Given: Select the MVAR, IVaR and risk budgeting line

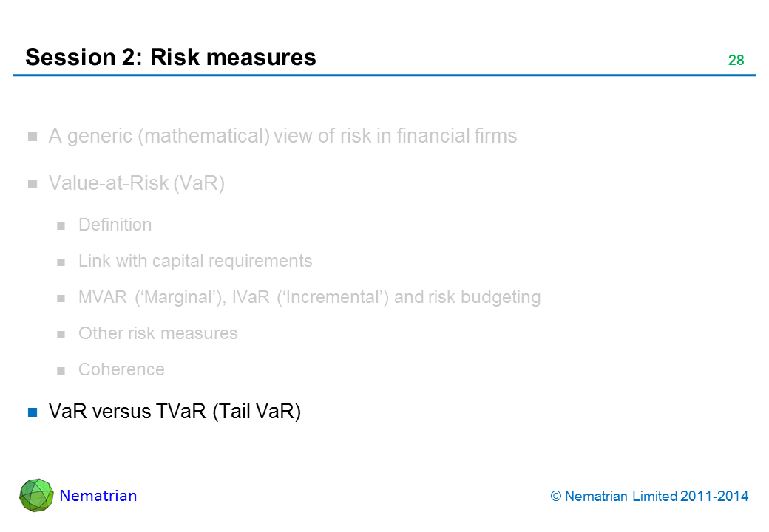Looking at the screenshot, I should click(309, 297).
